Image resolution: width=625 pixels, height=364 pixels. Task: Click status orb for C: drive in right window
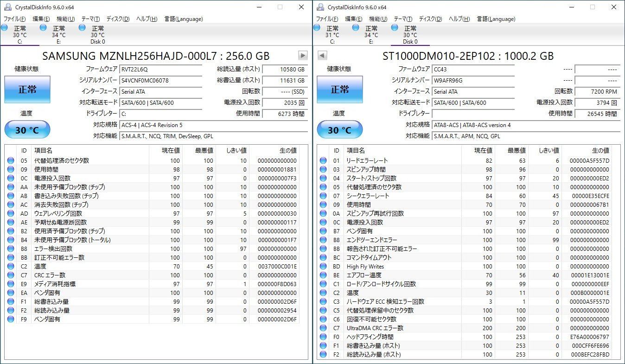click(317, 28)
